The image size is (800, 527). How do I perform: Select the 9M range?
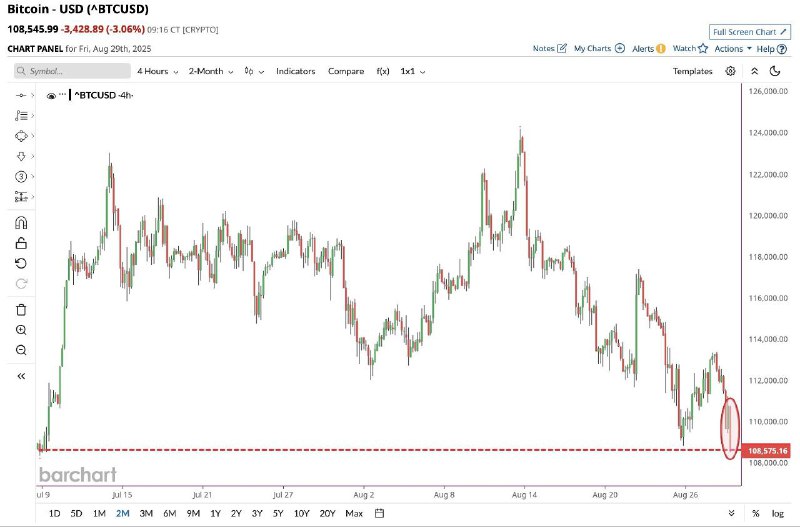coord(193,513)
